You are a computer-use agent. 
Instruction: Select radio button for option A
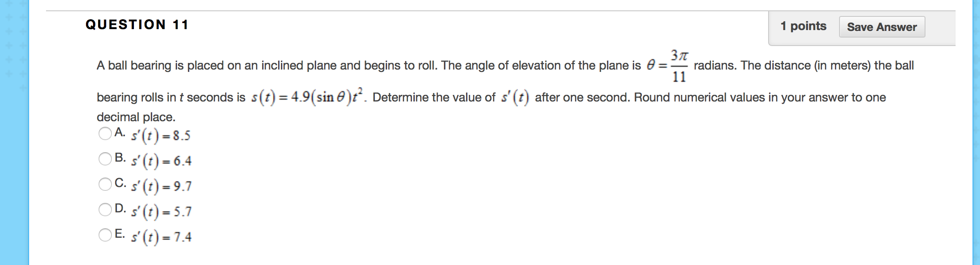(105, 134)
